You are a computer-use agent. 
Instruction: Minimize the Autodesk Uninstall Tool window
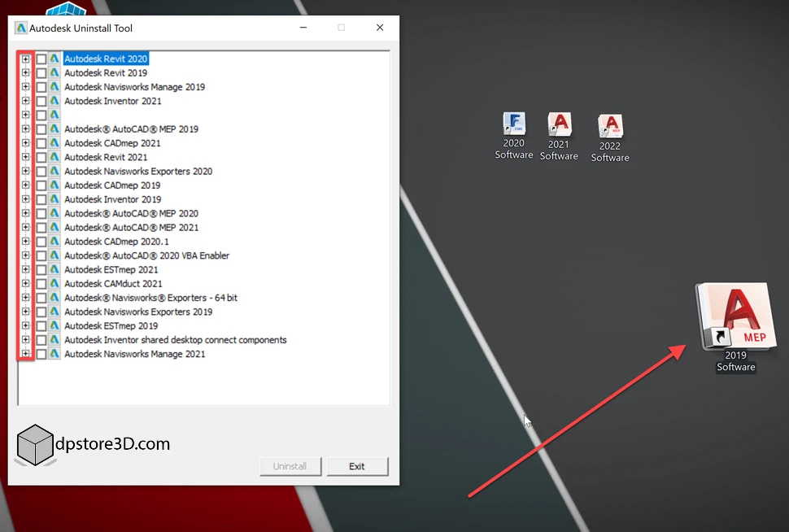point(303,28)
